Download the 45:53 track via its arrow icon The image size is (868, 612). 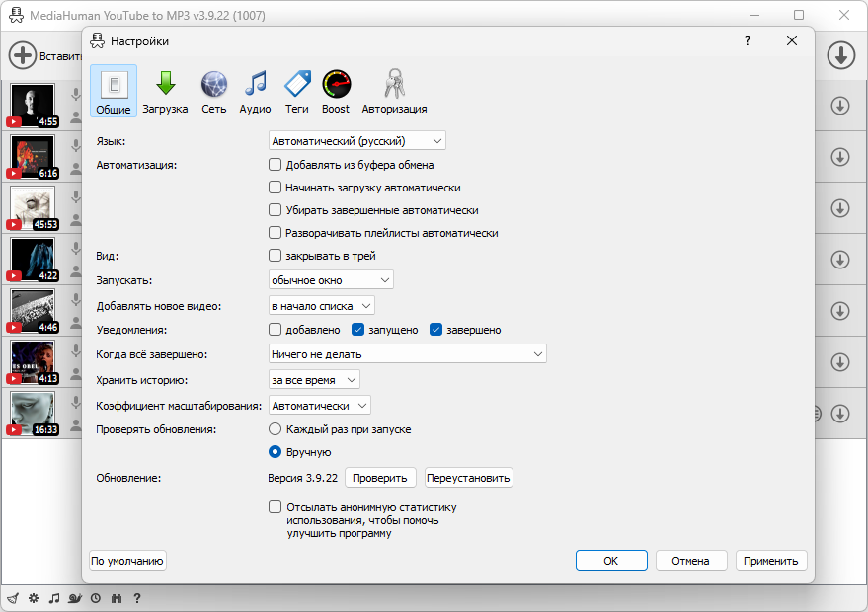click(x=840, y=208)
